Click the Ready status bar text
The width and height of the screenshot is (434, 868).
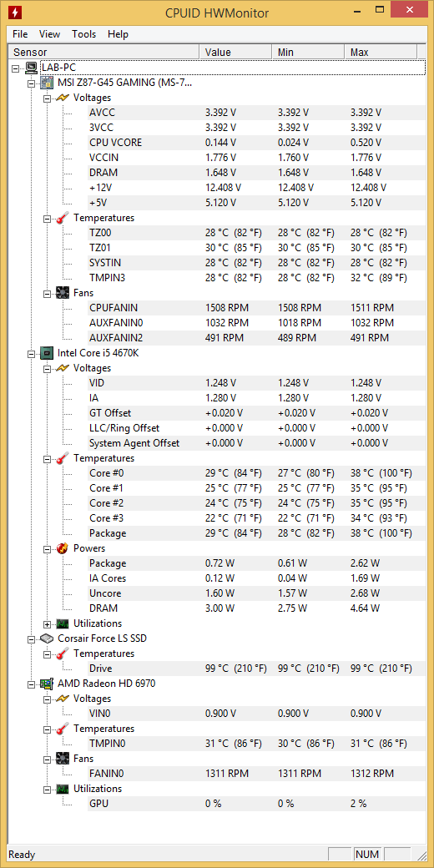(22, 855)
